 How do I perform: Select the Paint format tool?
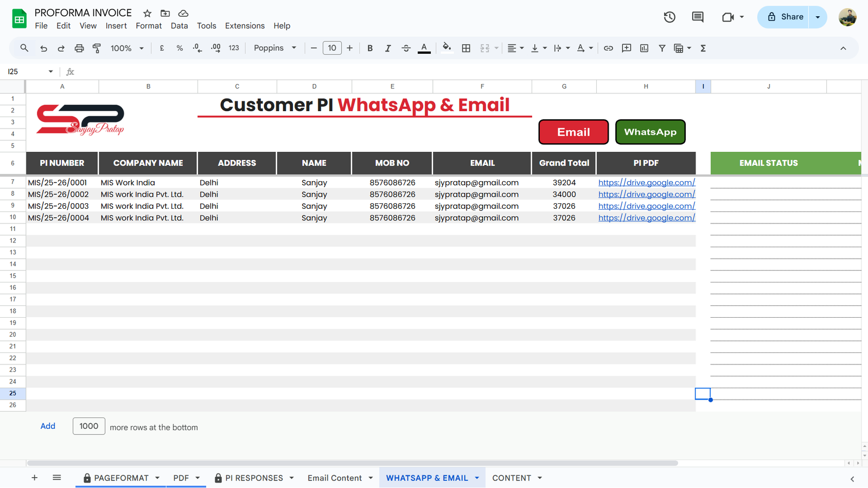97,48
